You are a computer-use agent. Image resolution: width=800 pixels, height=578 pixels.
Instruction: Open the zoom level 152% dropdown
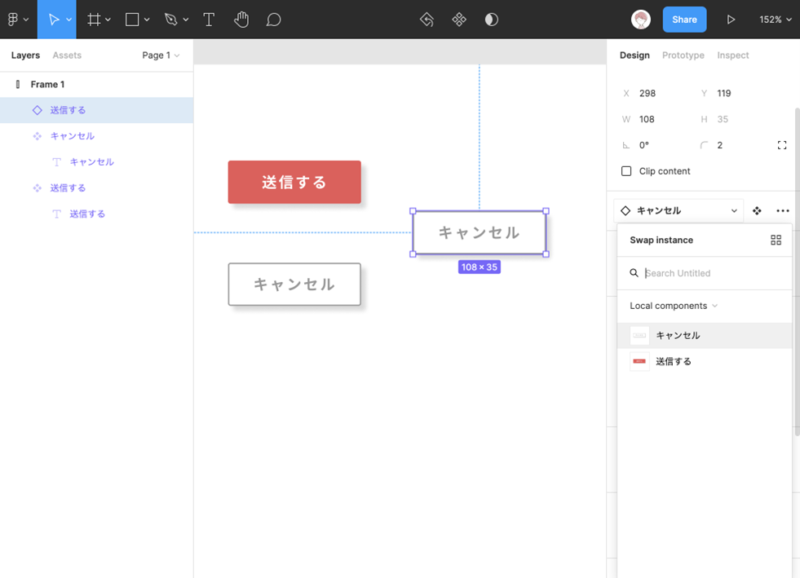click(774, 19)
